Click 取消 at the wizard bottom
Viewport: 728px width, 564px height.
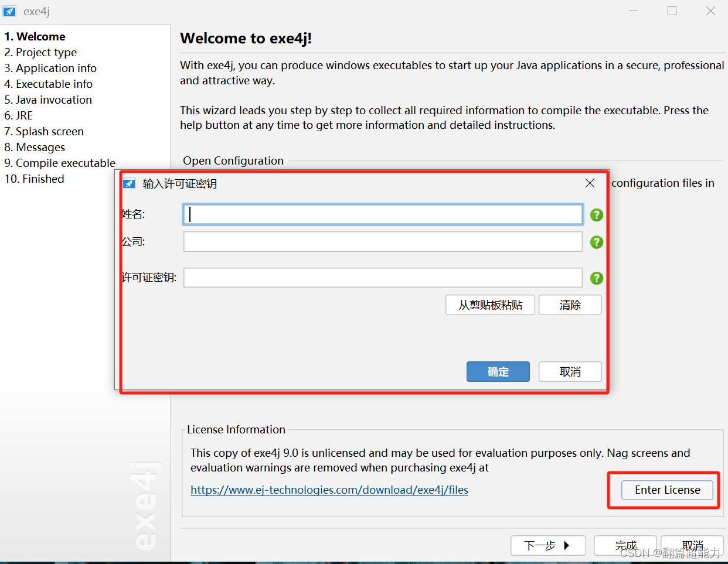pyautogui.click(x=692, y=545)
